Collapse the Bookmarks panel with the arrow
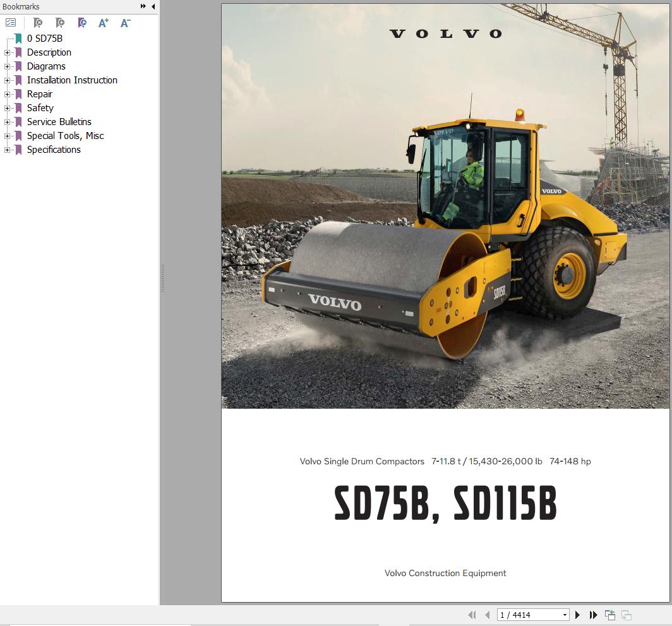 [x=152, y=6]
